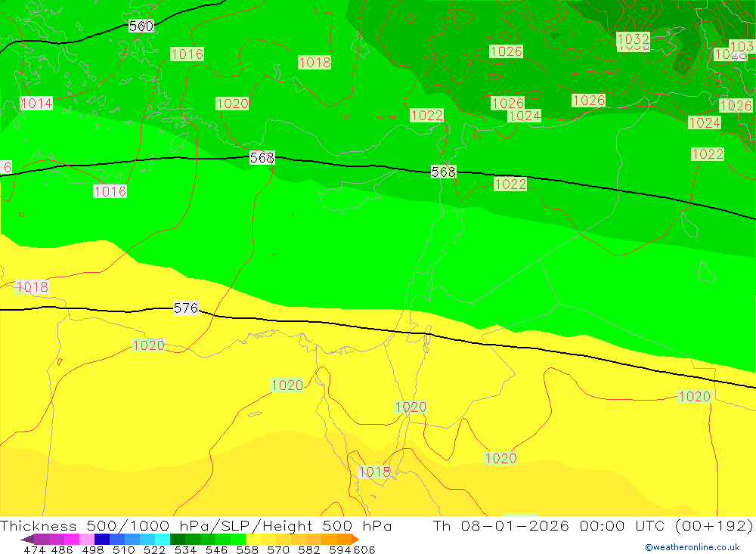This screenshot has height=554, width=756.
Task: Select the bright green swatch above 558
Action: (238, 539)
